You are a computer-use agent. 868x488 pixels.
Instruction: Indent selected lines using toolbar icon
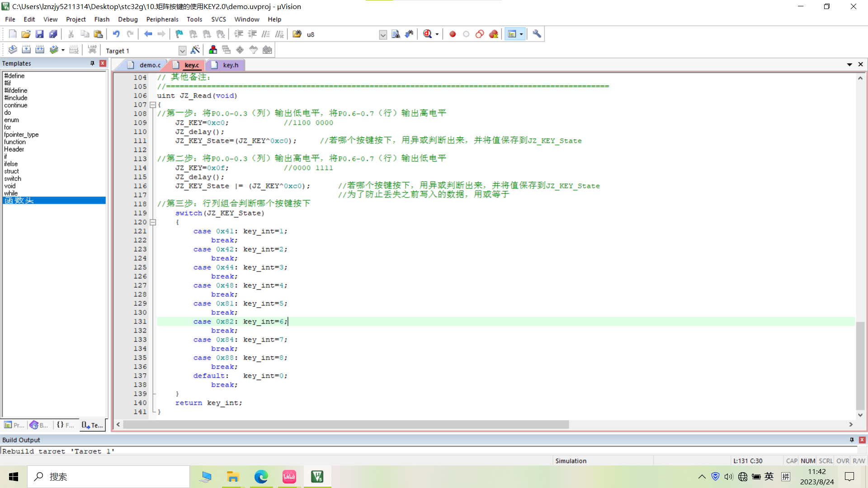[x=239, y=34]
